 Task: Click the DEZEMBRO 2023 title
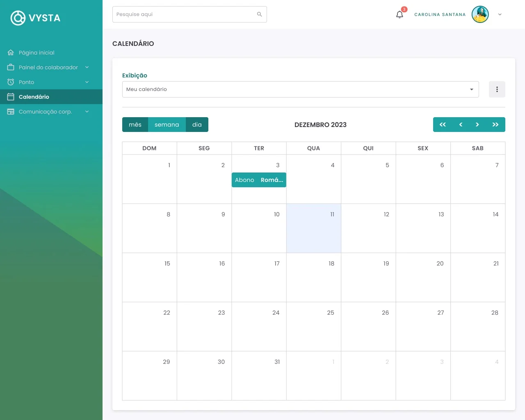[320, 125]
